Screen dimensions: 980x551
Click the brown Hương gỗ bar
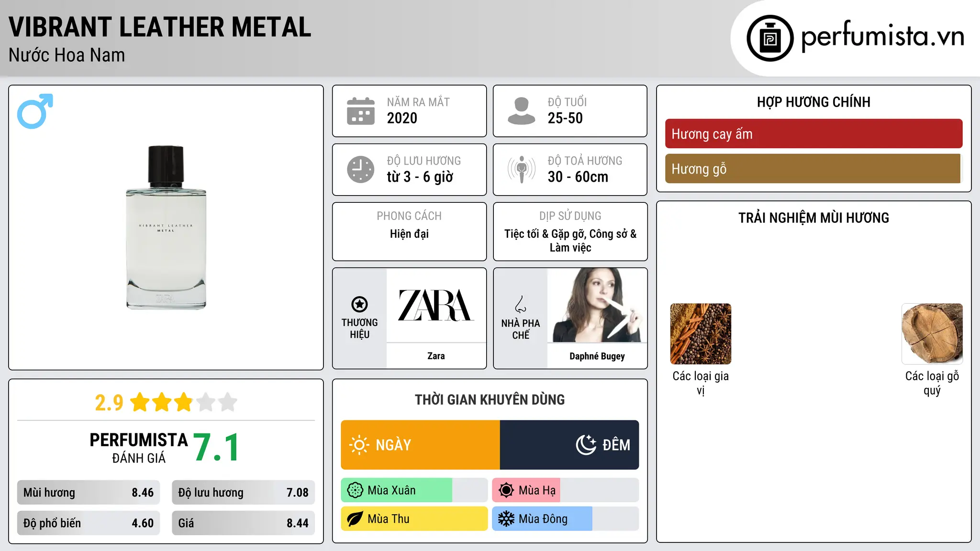tap(813, 169)
